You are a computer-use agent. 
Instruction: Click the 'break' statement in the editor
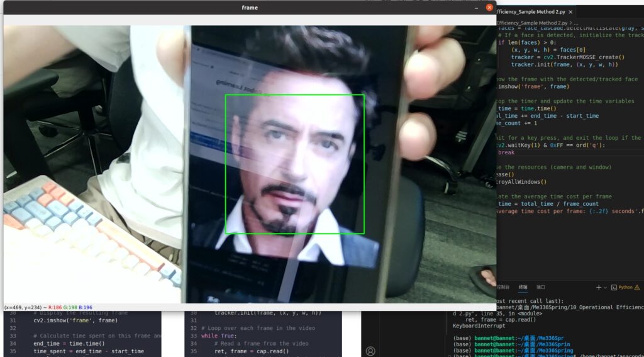coord(506,152)
